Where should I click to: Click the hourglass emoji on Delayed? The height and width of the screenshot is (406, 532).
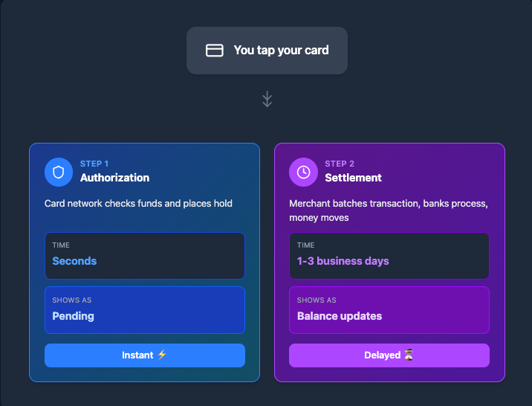click(409, 355)
